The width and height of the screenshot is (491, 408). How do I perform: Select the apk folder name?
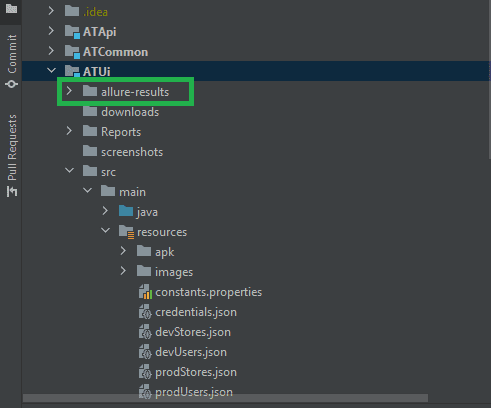(x=164, y=252)
